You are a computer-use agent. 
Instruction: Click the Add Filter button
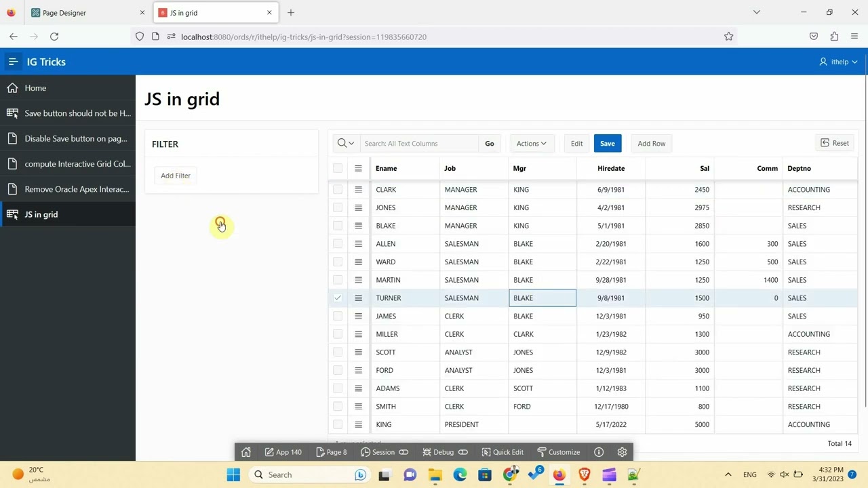tap(176, 176)
